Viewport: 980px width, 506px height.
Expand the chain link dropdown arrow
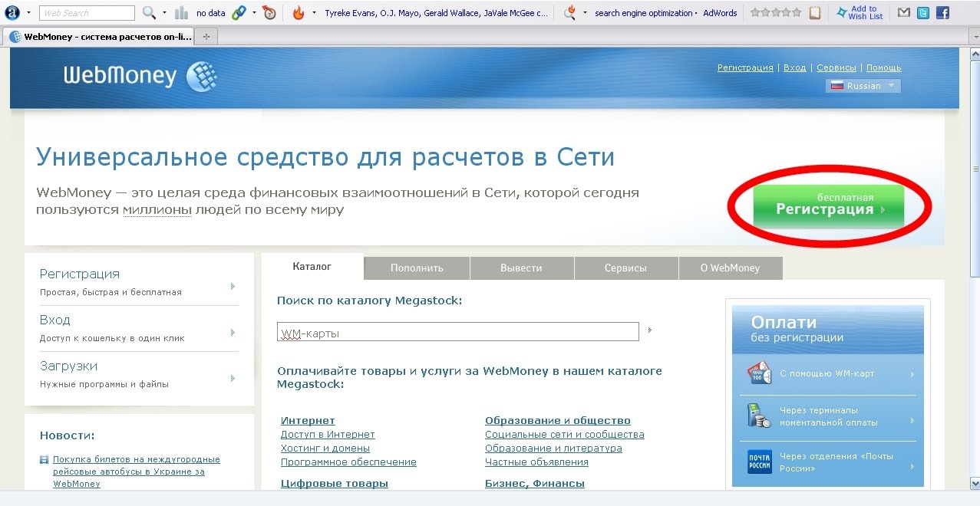click(254, 13)
